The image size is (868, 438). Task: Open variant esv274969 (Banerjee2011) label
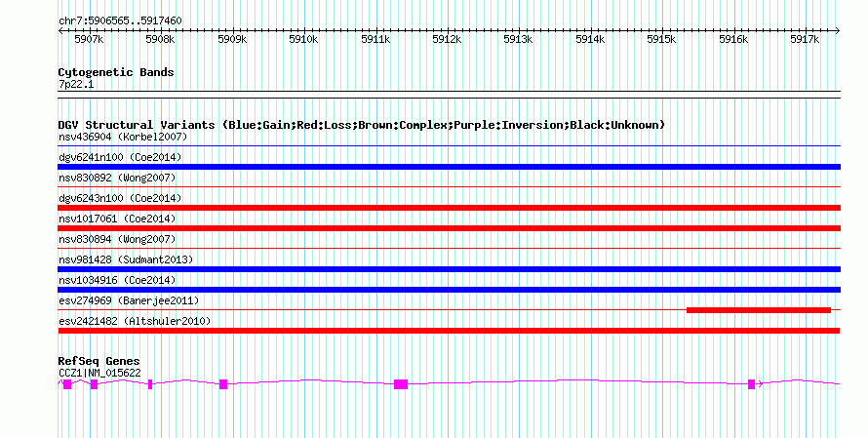(129, 300)
